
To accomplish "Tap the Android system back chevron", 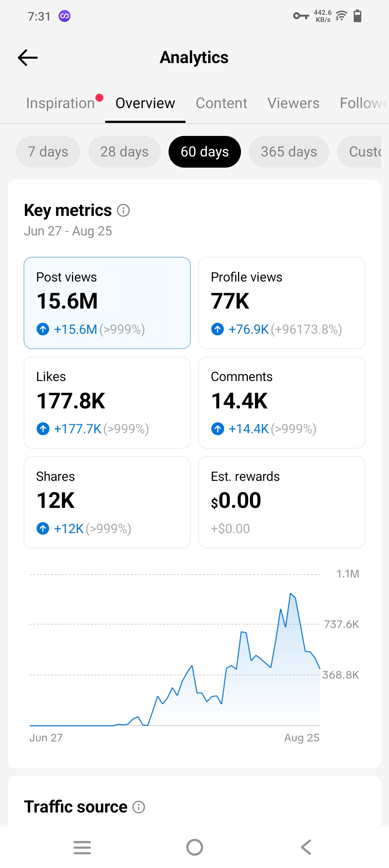I will point(306,847).
